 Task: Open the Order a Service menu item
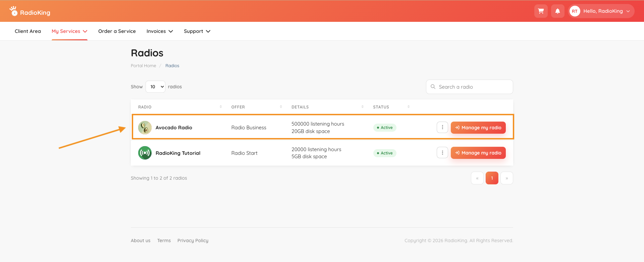(x=117, y=31)
